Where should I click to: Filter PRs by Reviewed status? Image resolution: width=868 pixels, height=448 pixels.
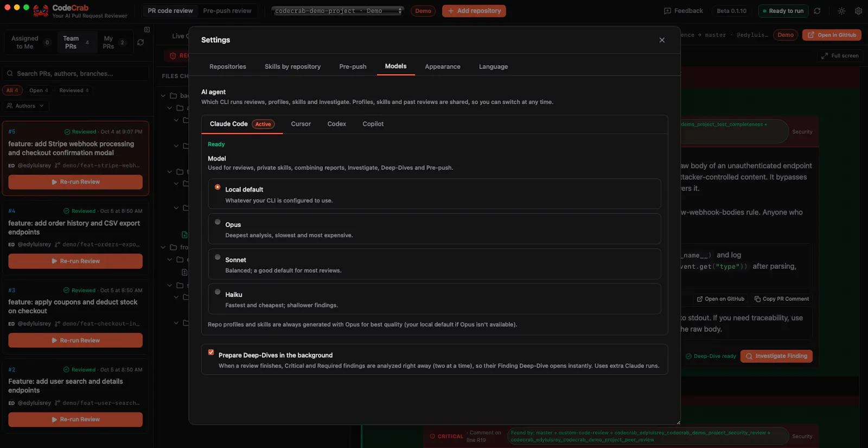click(x=74, y=91)
